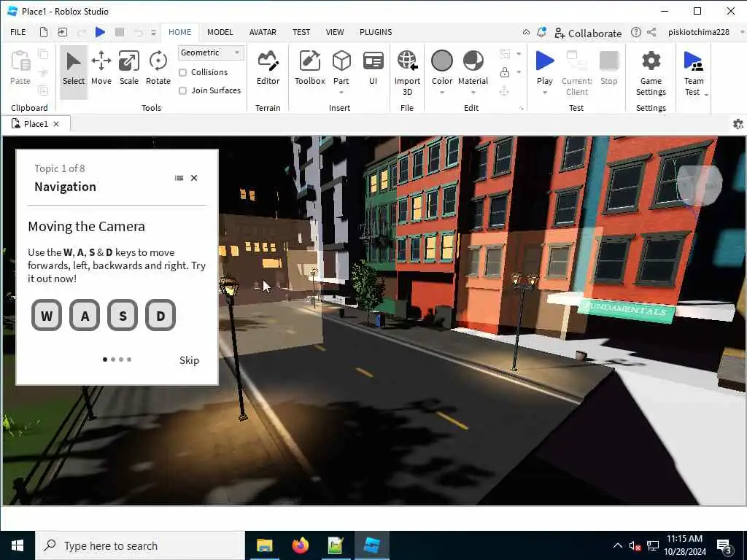This screenshot has height=560, width=747.
Task: Click the viewport settings gear icon
Action: click(738, 124)
